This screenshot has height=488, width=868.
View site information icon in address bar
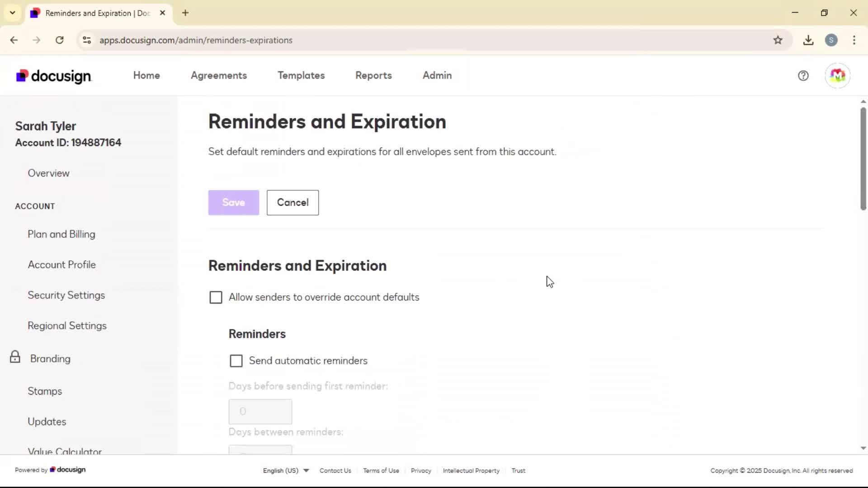pos(87,40)
